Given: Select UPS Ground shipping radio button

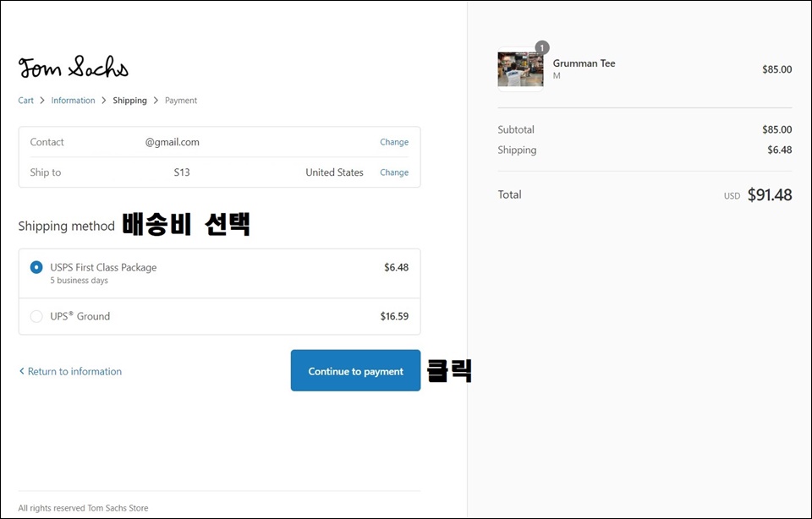Looking at the screenshot, I should click(36, 316).
